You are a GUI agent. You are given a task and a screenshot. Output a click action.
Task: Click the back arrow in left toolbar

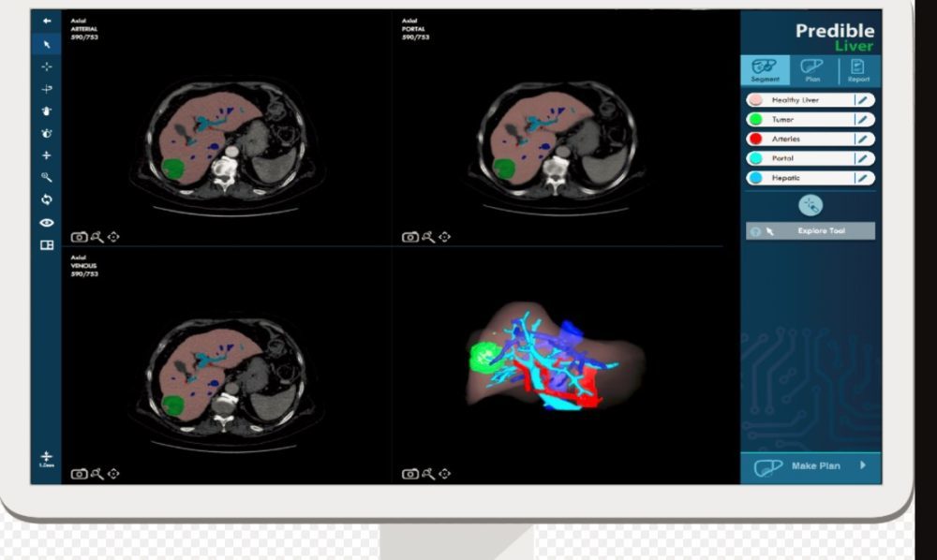coord(47,21)
